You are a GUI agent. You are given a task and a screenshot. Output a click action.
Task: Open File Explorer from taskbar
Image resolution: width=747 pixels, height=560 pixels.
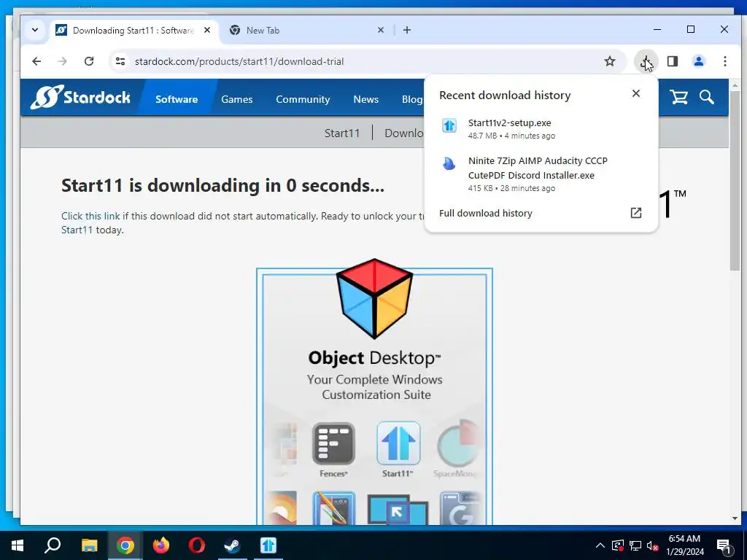89,545
